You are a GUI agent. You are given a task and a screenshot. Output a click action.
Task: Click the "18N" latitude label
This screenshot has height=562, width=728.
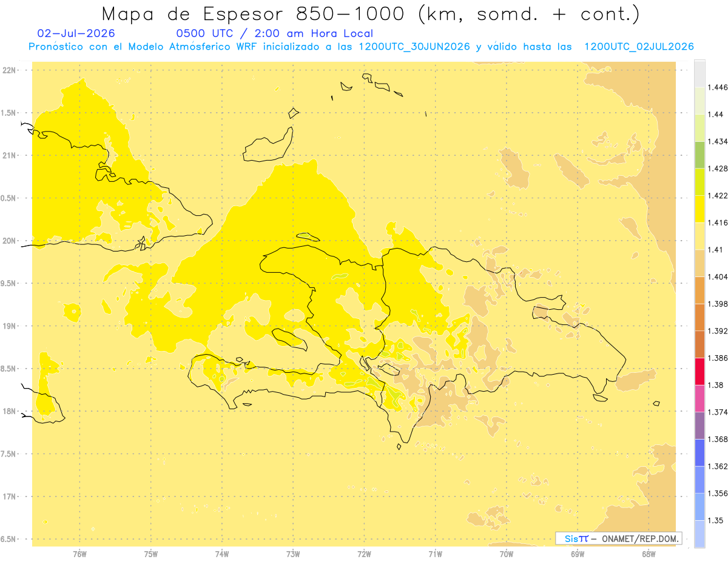click(10, 411)
